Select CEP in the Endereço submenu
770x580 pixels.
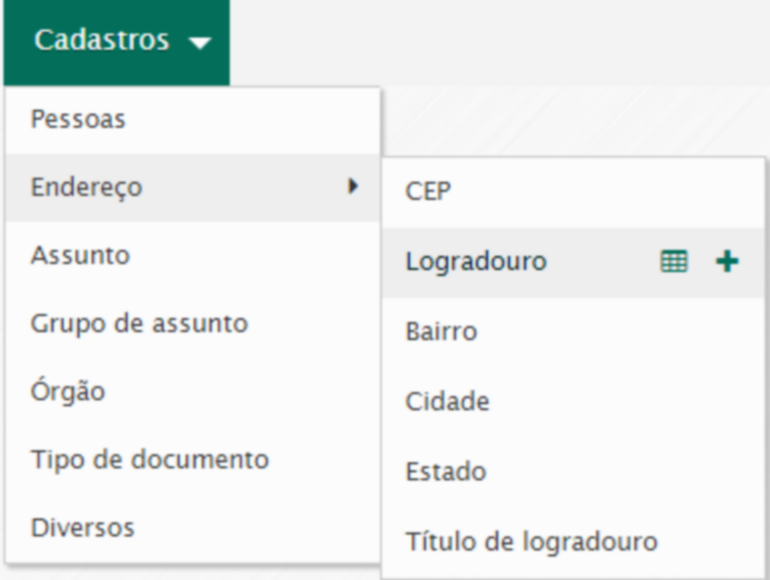(429, 191)
